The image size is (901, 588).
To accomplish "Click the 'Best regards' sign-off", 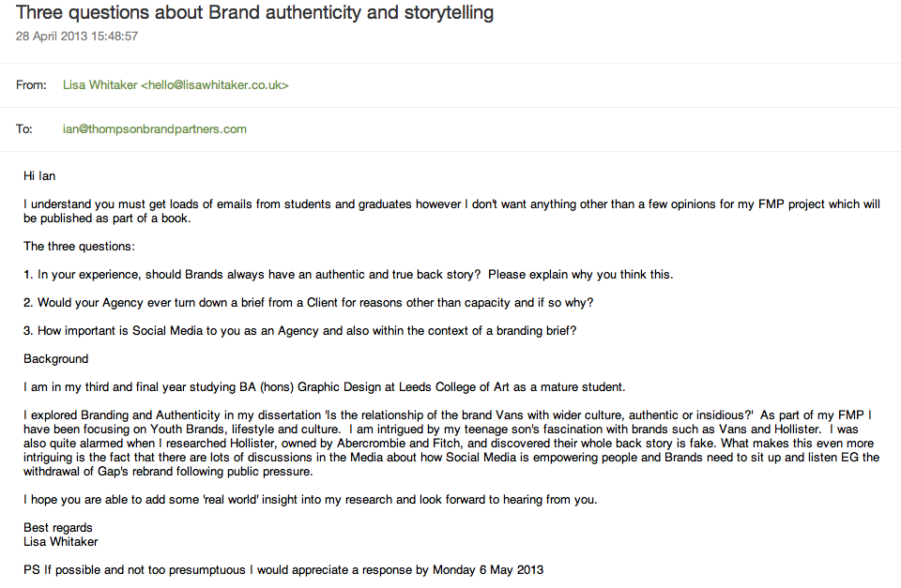I will 58,528.
